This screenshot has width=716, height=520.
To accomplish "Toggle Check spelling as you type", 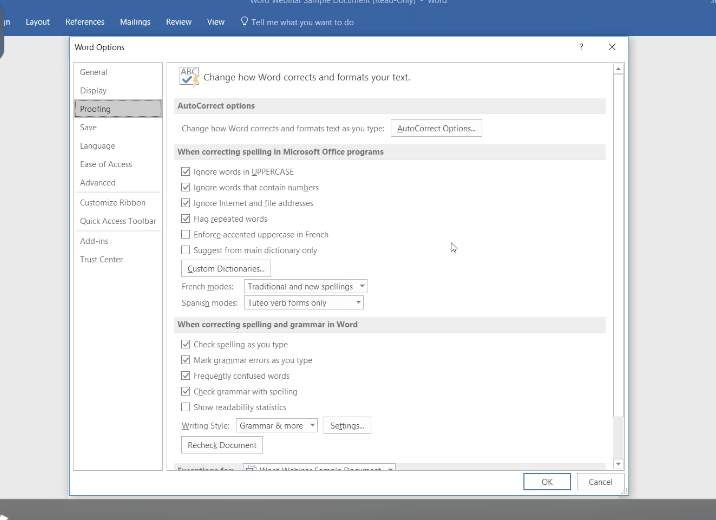I will click(x=185, y=344).
